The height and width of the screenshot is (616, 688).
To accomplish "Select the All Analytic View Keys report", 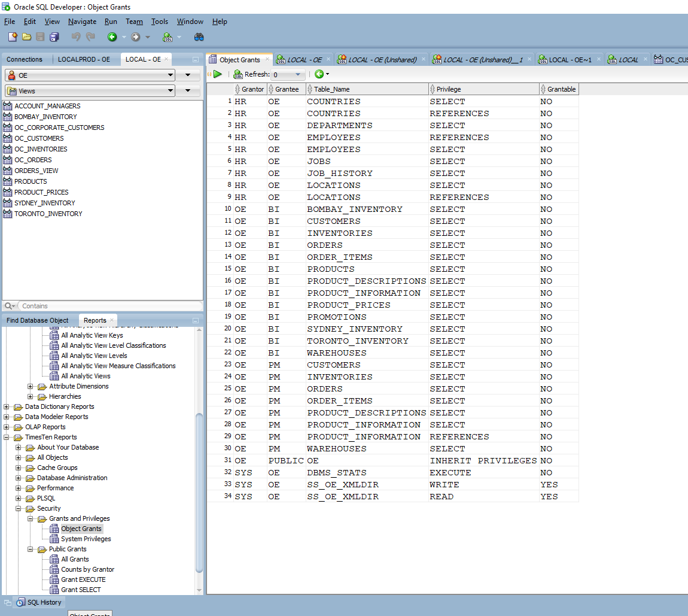I will 92,335.
